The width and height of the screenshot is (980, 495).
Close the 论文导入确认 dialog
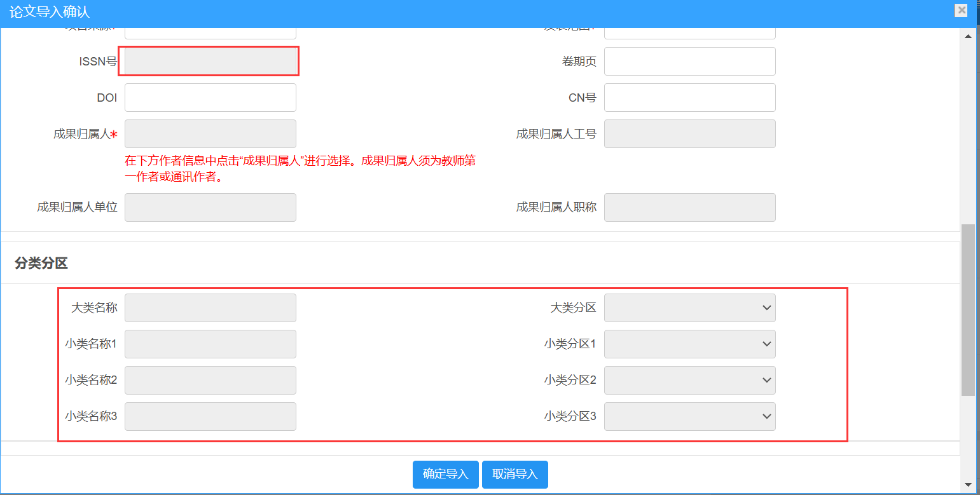pyautogui.click(x=962, y=10)
